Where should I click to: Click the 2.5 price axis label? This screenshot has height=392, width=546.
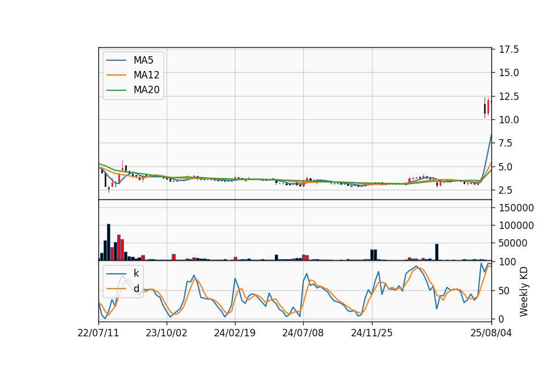(x=506, y=190)
